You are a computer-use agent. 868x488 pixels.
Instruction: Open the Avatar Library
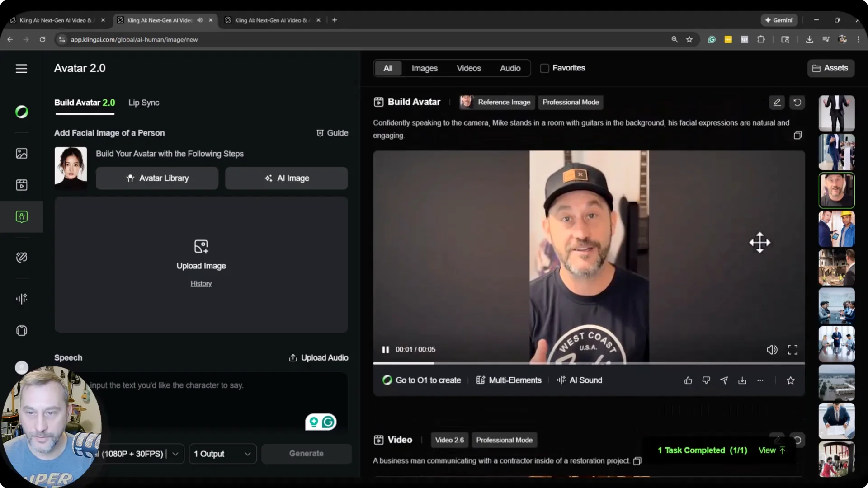click(157, 178)
